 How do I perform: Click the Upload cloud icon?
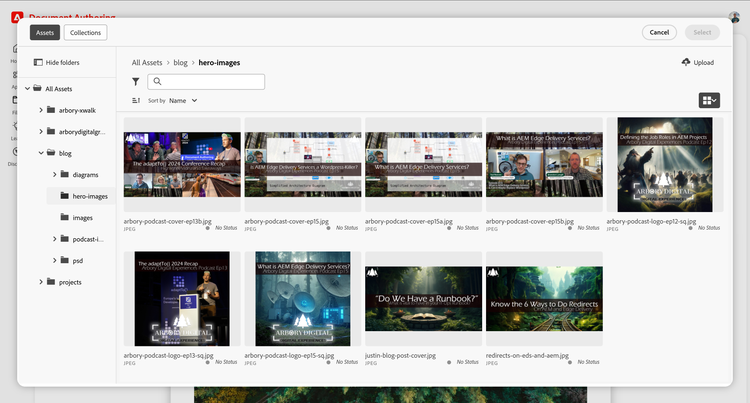click(x=685, y=62)
